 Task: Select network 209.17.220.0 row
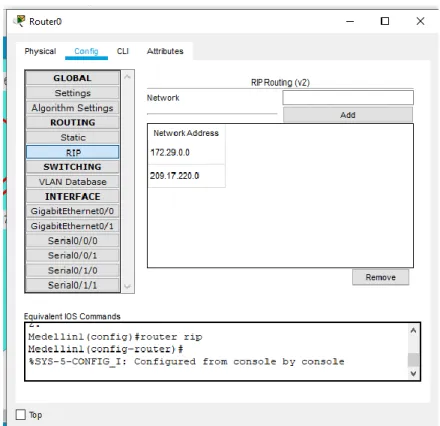pyautogui.click(x=187, y=176)
